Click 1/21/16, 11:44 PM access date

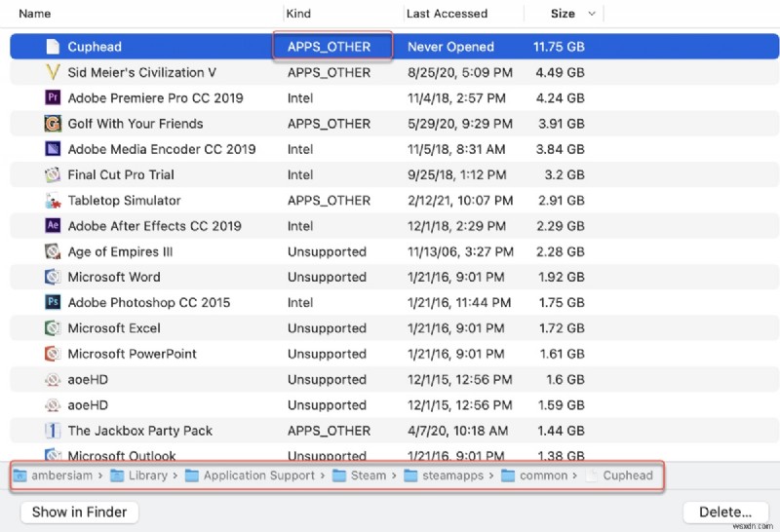pos(458,302)
